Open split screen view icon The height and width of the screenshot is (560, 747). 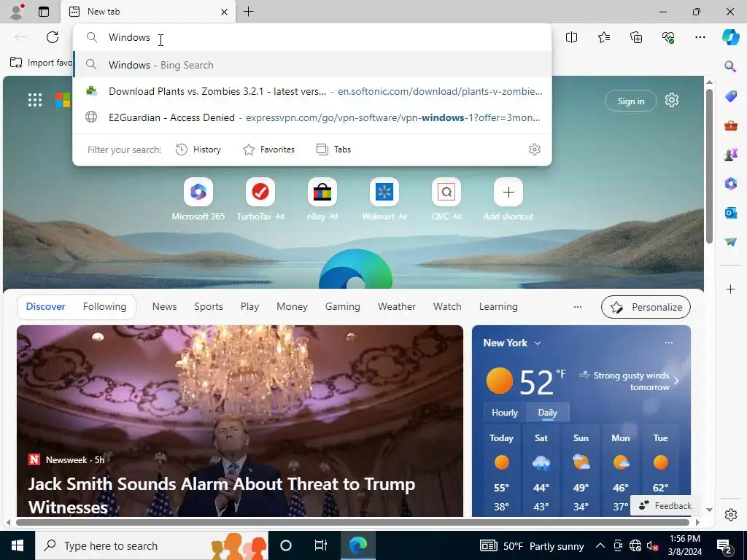pos(571,37)
